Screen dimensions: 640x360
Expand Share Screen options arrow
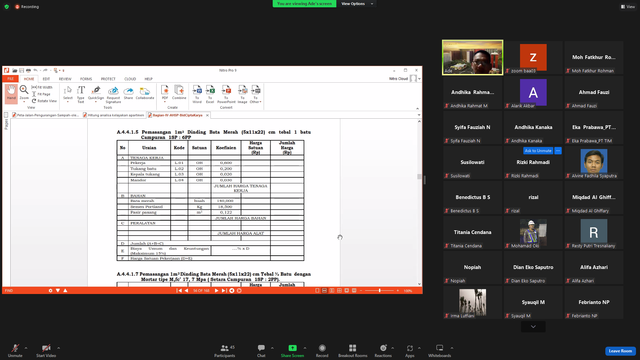point(305,348)
